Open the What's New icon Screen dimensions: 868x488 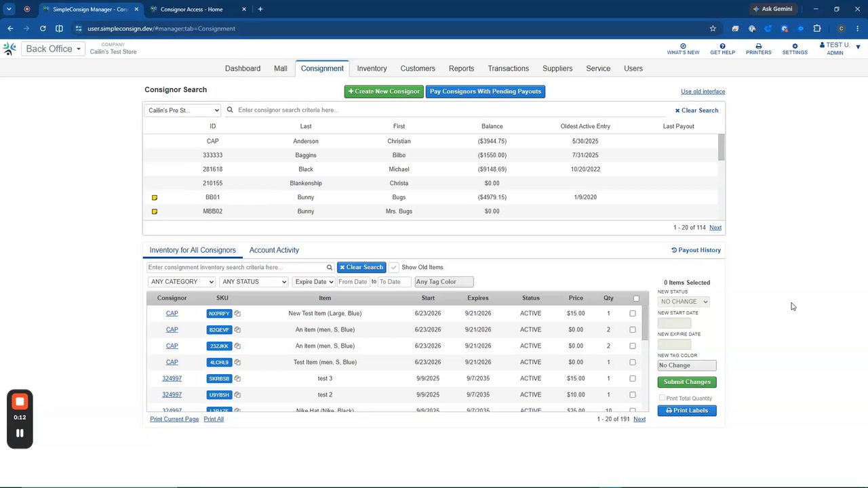click(x=683, y=46)
